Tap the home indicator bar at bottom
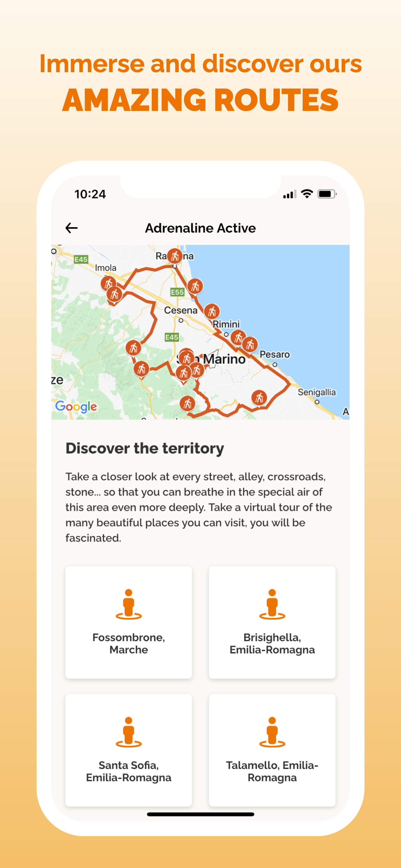The width and height of the screenshot is (401, 868). pyautogui.click(x=200, y=814)
